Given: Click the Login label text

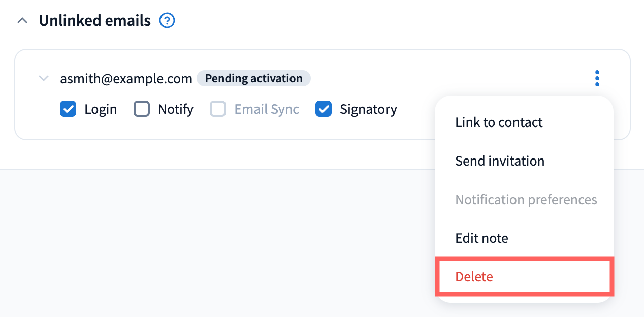Looking at the screenshot, I should coord(101,109).
